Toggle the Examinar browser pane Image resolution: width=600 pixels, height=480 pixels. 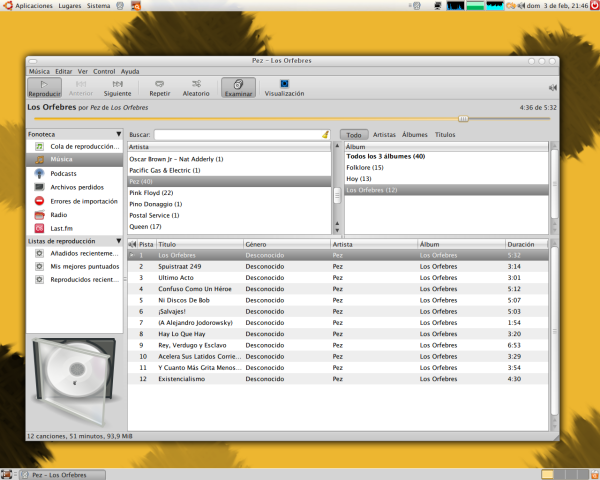[238, 87]
